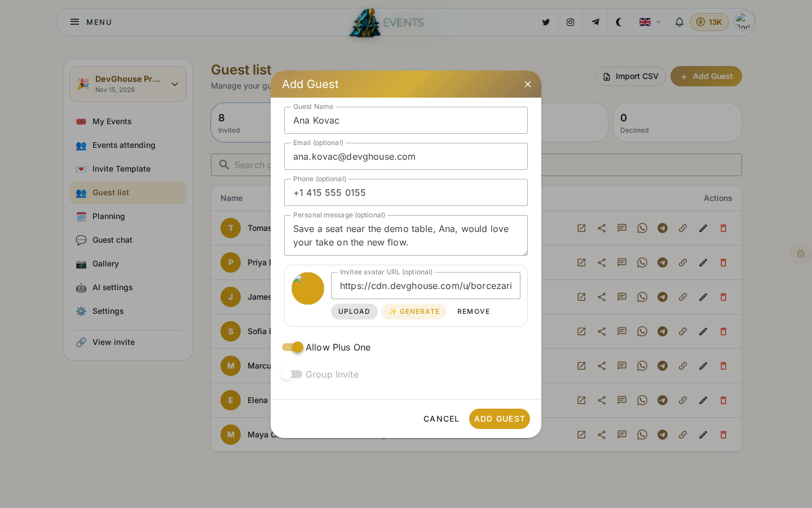Send Telegram invite for Sofia row

(x=663, y=331)
